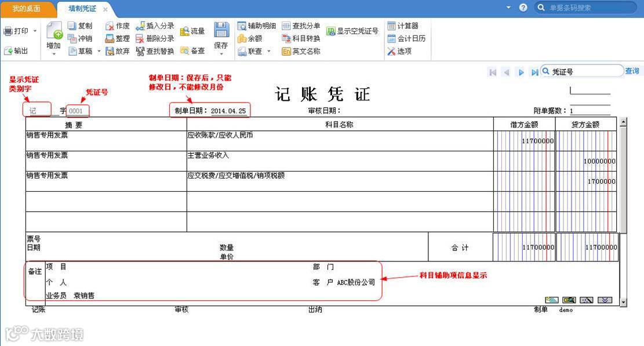Select the 应交税费/应交增值税/销项税额 account cell
The height and width of the screenshot is (346, 644).
tap(340, 181)
